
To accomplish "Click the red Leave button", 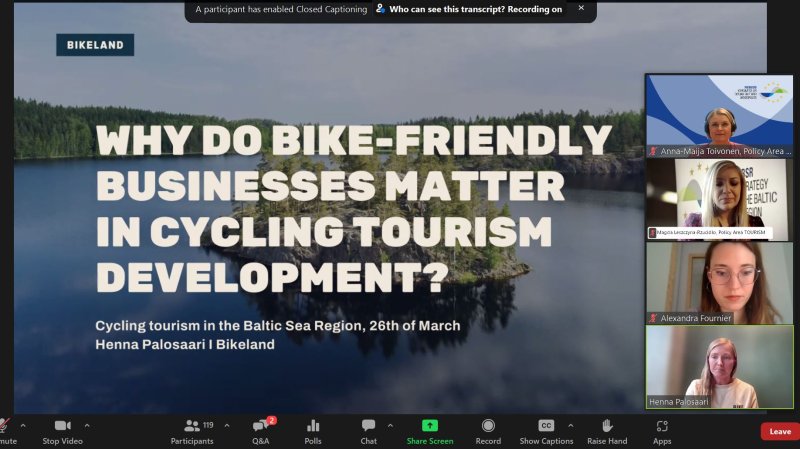I will 779,432.
